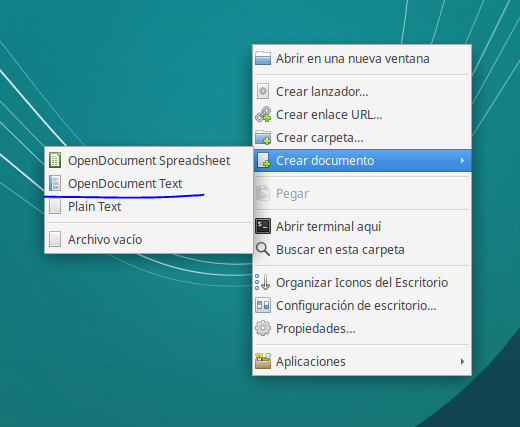Screen dimensions: 520x427
Task: Open the Aplicaciones menu entry
Action: click(362, 361)
